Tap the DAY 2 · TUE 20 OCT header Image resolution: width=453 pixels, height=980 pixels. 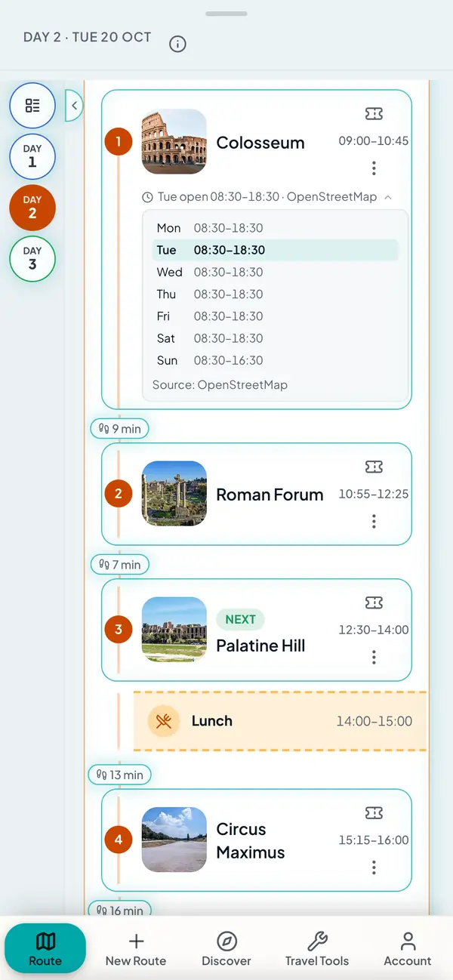point(88,37)
